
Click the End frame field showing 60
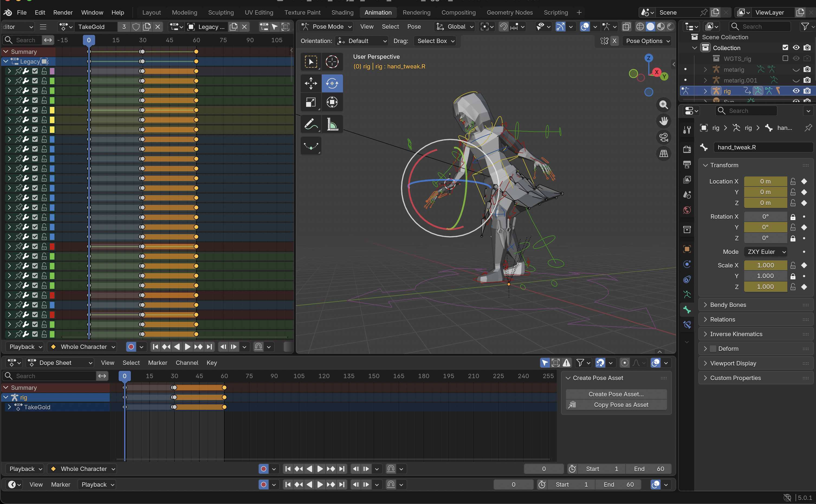tap(648, 469)
